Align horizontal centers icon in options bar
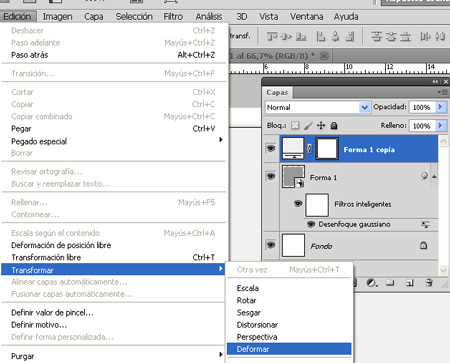This screenshot has height=363, width=450. (335, 36)
